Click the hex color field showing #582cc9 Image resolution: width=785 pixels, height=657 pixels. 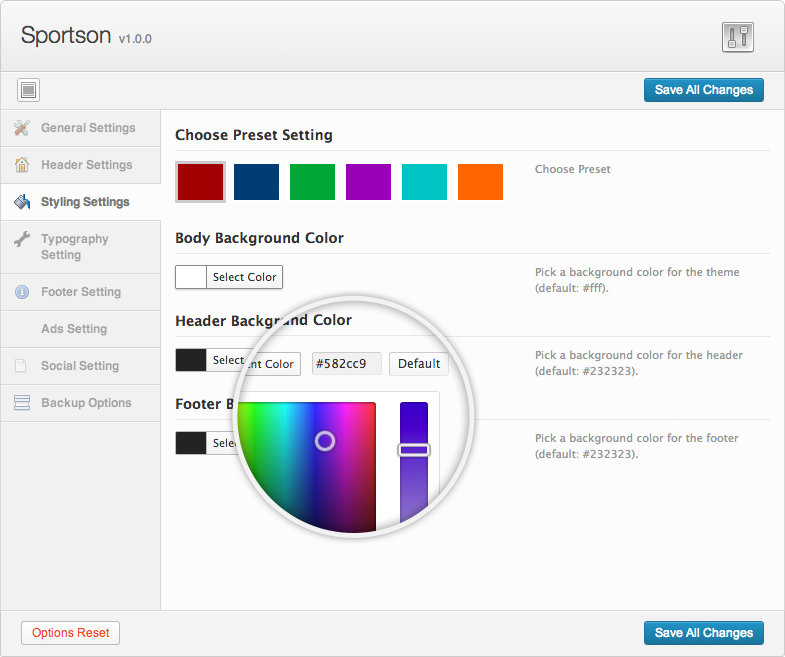(x=346, y=364)
